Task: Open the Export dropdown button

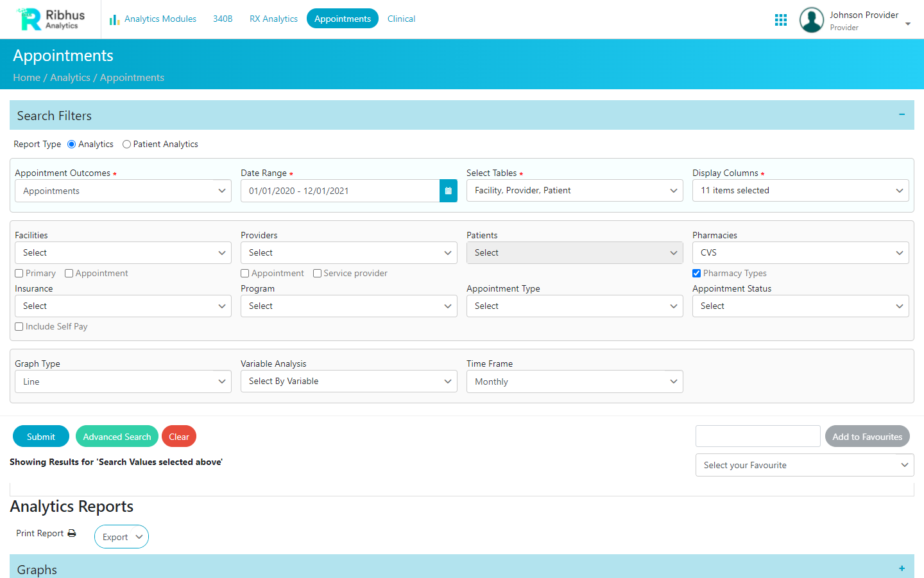Action: point(121,536)
